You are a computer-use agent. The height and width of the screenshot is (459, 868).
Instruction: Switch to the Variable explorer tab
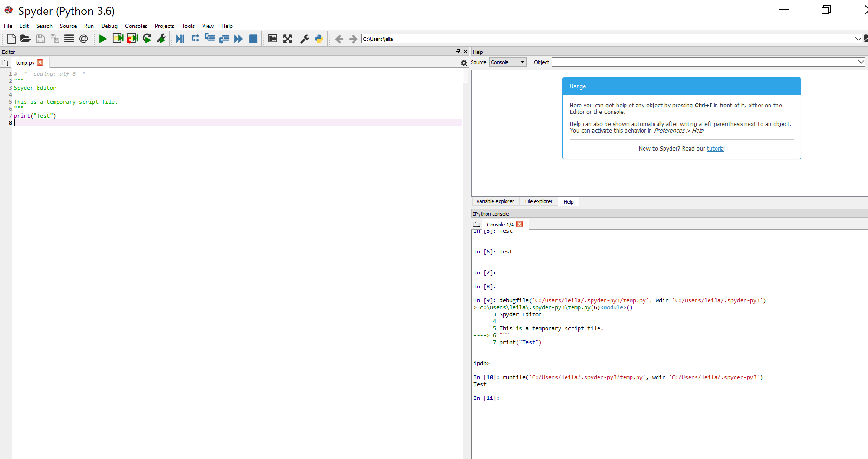point(495,202)
